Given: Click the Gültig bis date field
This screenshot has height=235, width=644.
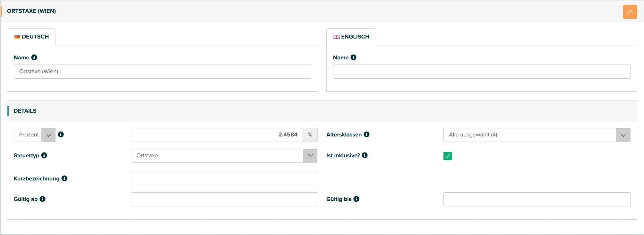Looking at the screenshot, I should 537,199.
